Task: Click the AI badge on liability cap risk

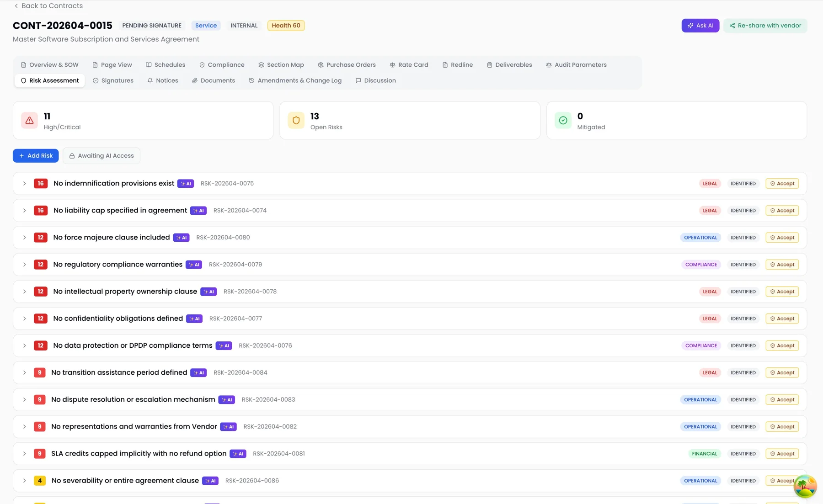Action: (198, 211)
